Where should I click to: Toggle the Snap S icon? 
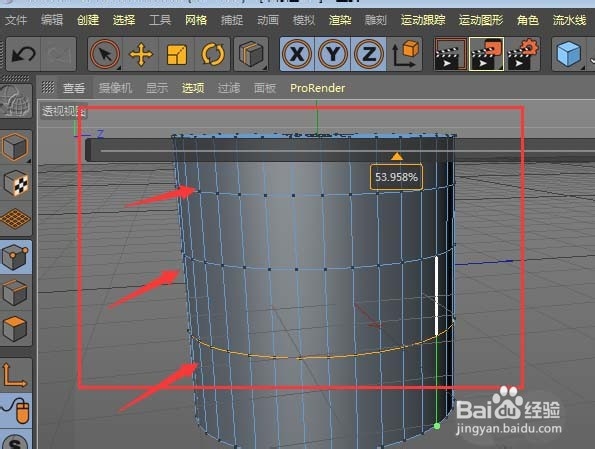[16, 440]
